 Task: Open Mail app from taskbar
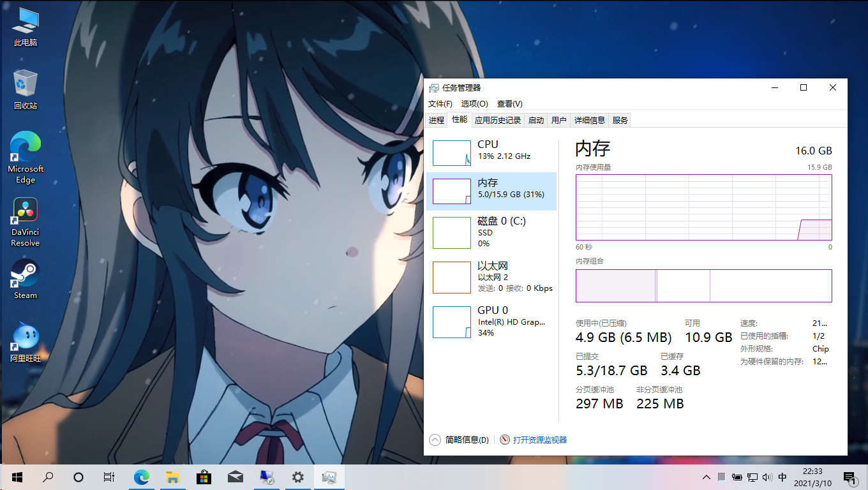click(x=235, y=477)
